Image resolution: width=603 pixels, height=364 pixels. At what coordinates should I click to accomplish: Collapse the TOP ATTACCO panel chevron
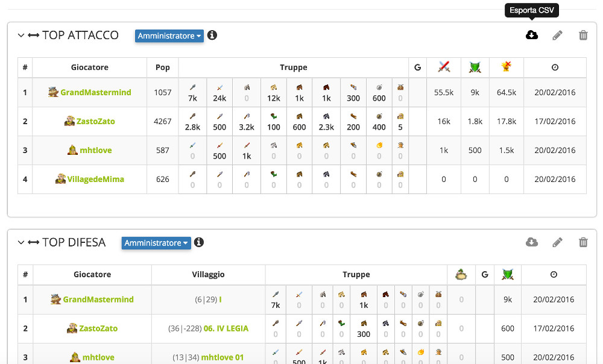[x=21, y=36]
